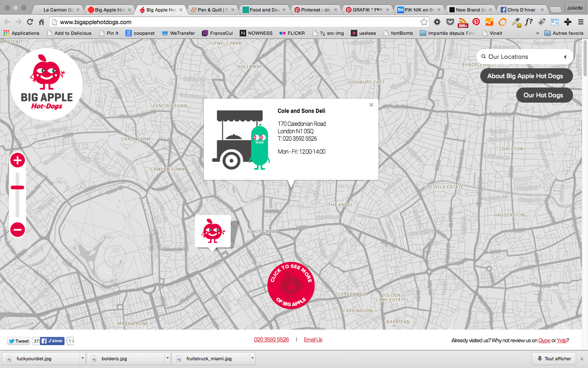Activate the eyedropper color picker extension
This screenshot has height=368, width=588.
pos(516,22)
